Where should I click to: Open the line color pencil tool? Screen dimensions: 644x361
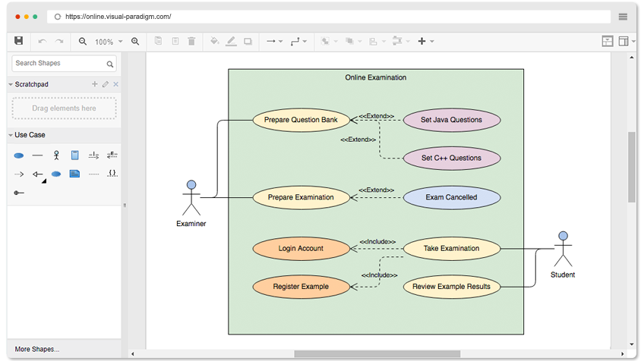(231, 41)
